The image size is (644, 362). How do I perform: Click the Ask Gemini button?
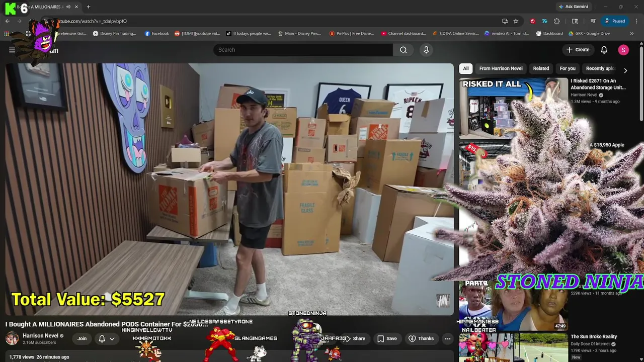[573, 7]
